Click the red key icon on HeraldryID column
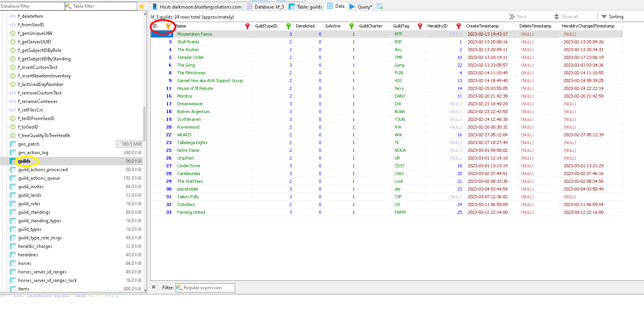The width and height of the screenshot is (644, 328). [458, 26]
